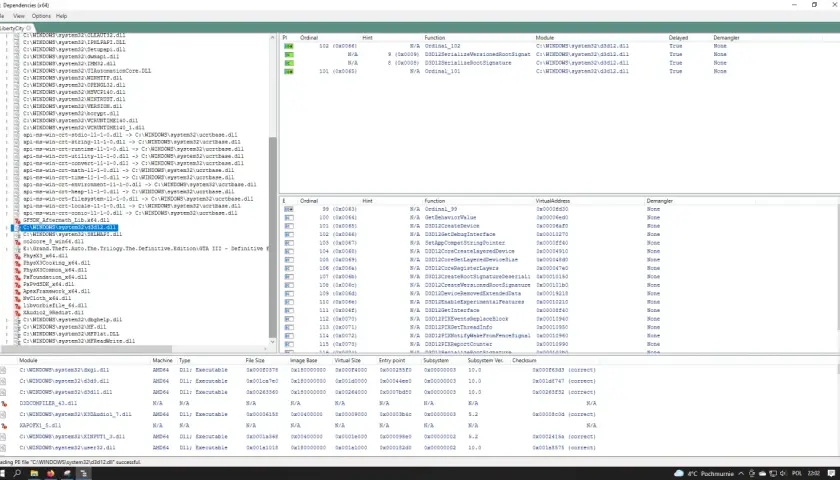The width and height of the screenshot is (840, 480).
Task: Expand the C:\WINDOWS\system32\d3d12.dll tree node
Action: click(7, 228)
